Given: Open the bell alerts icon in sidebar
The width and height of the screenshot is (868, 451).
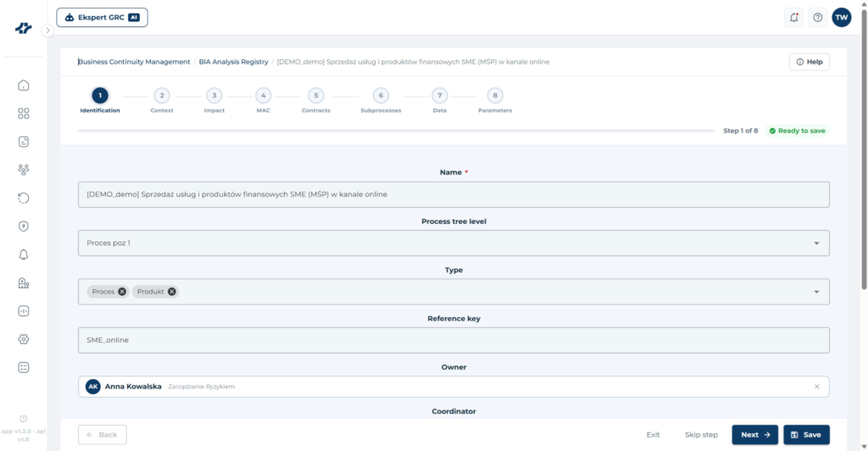Looking at the screenshot, I should [23, 254].
